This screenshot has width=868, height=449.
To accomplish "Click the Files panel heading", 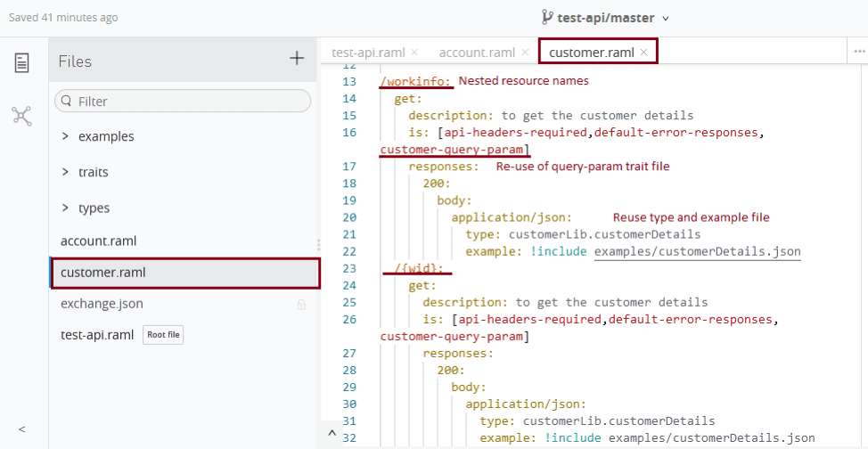I will pyautogui.click(x=75, y=61).
